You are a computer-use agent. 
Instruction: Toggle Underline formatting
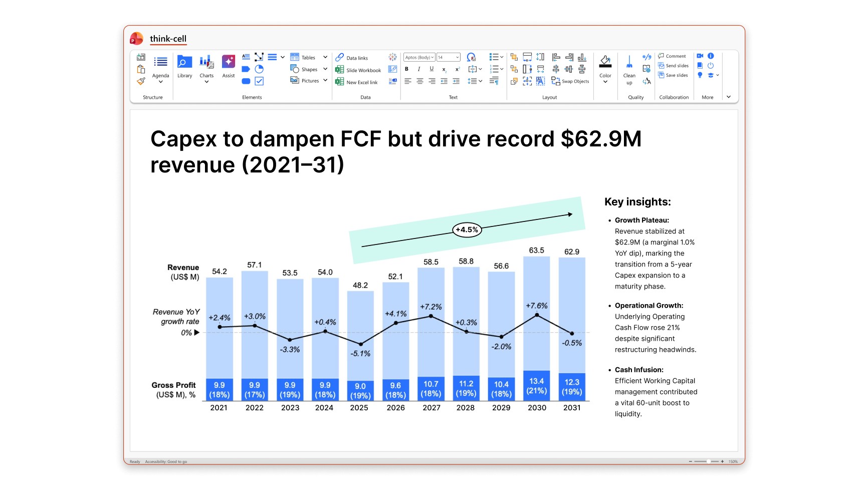[x=431, y=69]
